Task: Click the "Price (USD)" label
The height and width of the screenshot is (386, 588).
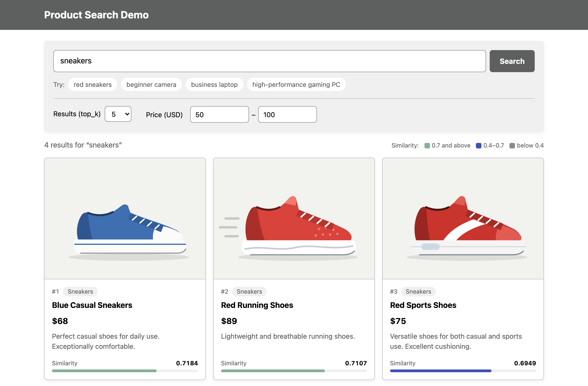Action: pyautogui.click(x=164, y=115)
